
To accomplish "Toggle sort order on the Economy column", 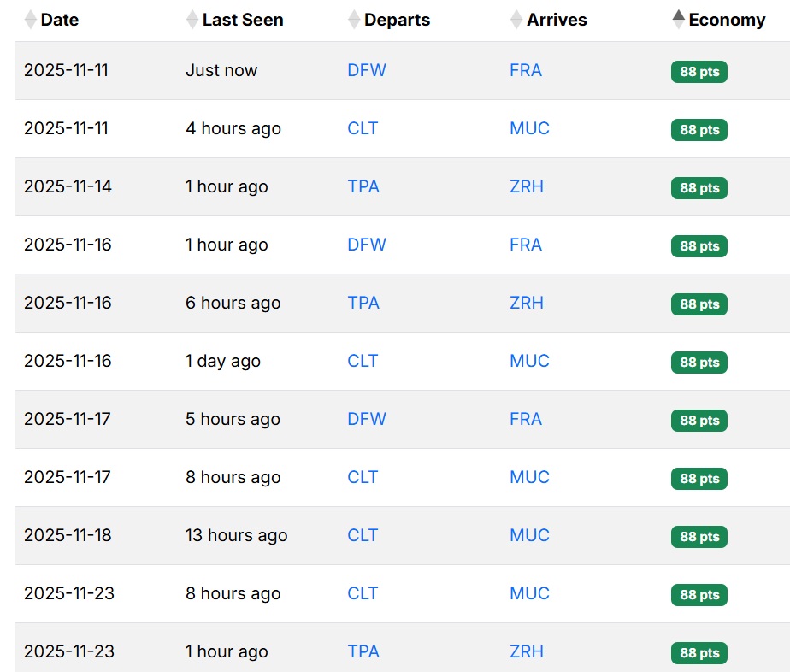I will click(723, 19).
